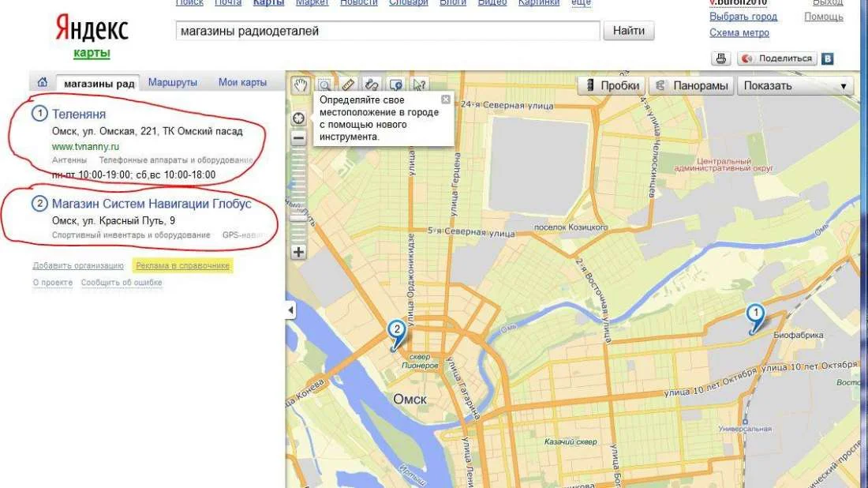Click the locate-me target button
Viewport: 868px width, 488px height.
point(298,118)
